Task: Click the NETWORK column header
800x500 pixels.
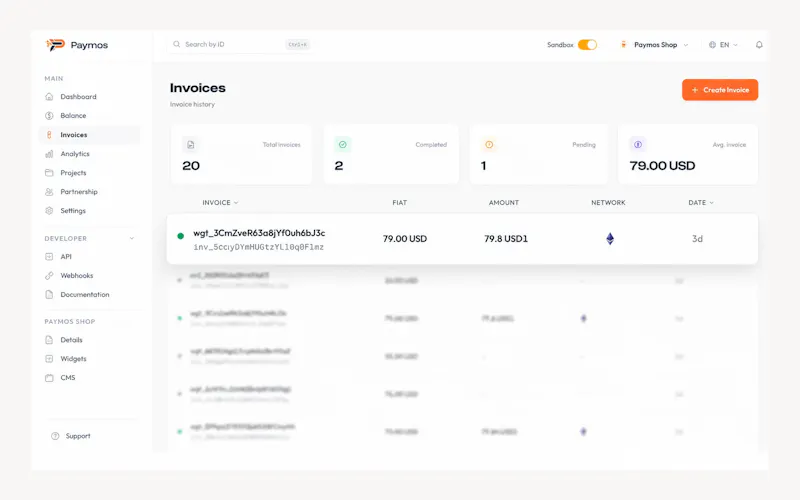Action: click(608, 203)
